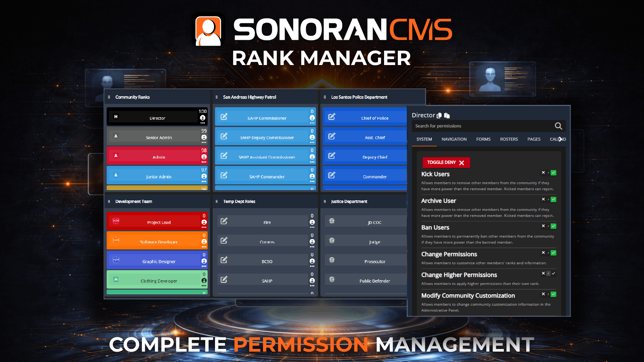
Task: Select the Prosecutor rank card
Action: pyautogui.click(x=365, y=260)
